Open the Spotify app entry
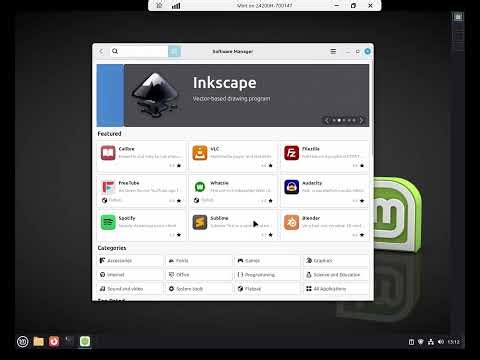 click(x=141, y=225)
